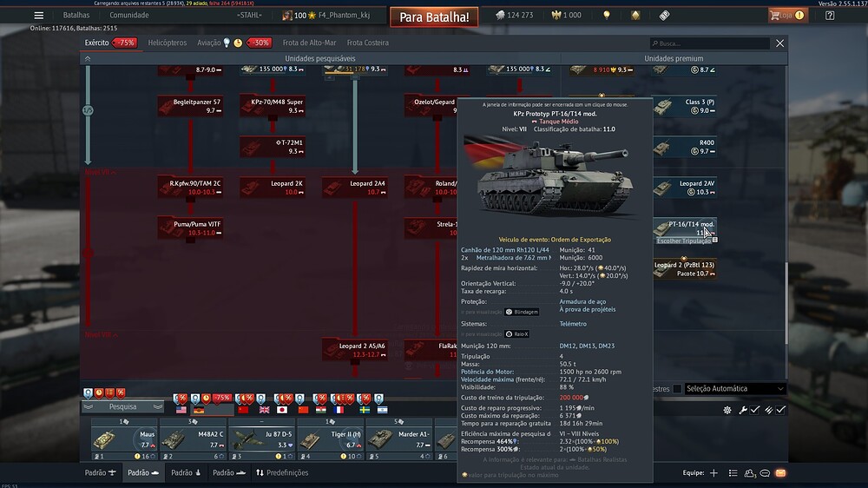Image resolution: width=868 pixels, height=488 pixels.
Task: Click the research tree scrollbar on right
Action: (x=786, y=304)
